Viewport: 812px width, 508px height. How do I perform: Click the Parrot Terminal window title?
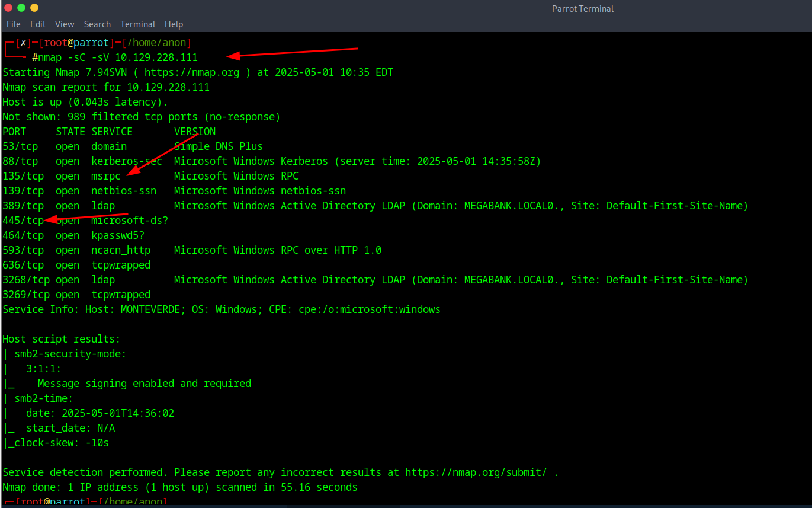point(583,8)
